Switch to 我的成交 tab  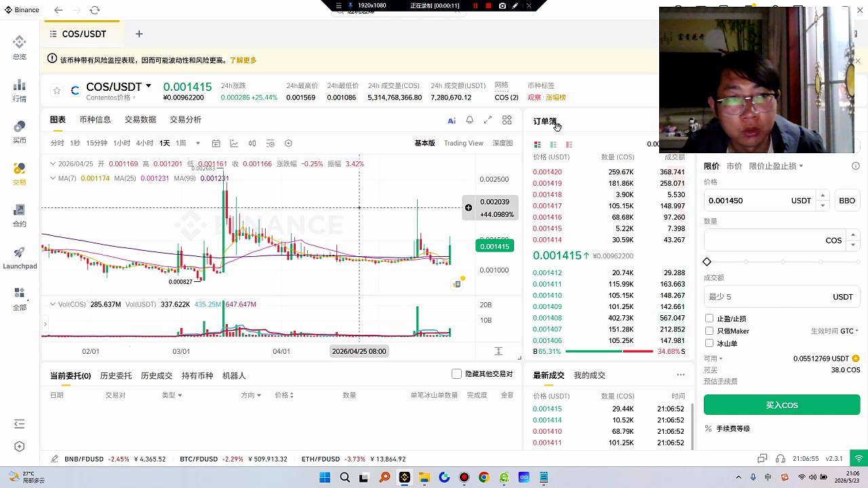pos(589,375)
